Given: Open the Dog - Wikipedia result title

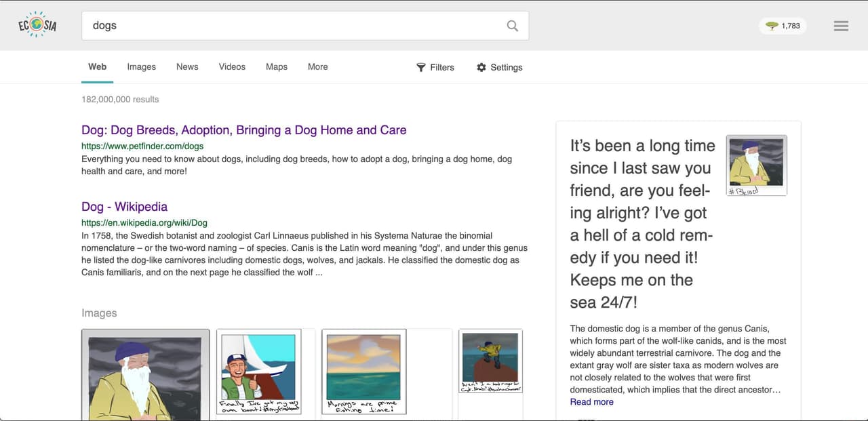Looking at the screenshot, I should click(124, 206).
